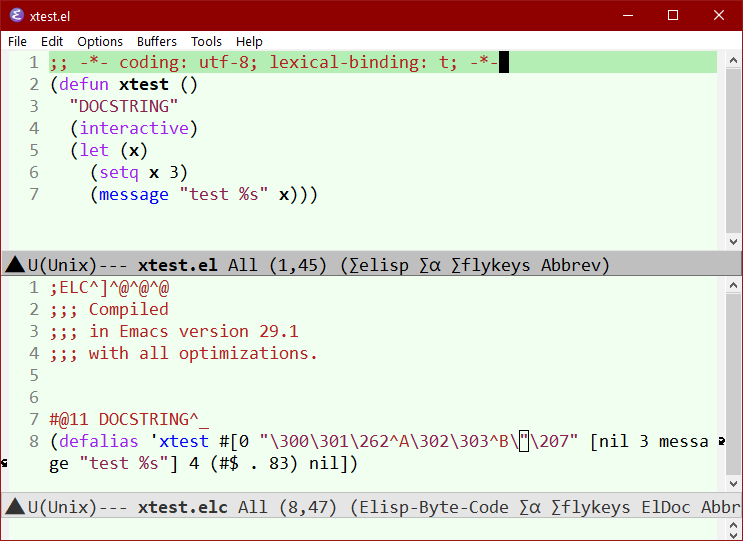Click ;ELC header on line 1 of xtest.elc
743x541 pixels.
109,288
